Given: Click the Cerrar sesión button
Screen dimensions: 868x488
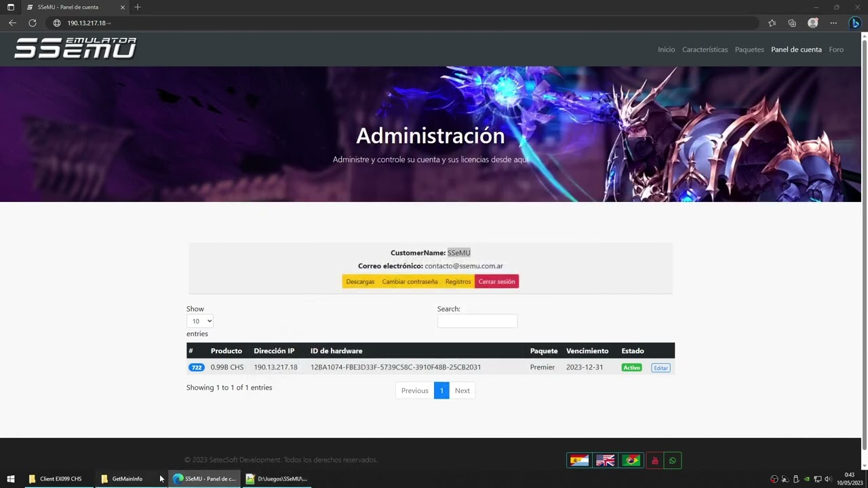Looking at the screenshot, I should [x=496, y=281].
